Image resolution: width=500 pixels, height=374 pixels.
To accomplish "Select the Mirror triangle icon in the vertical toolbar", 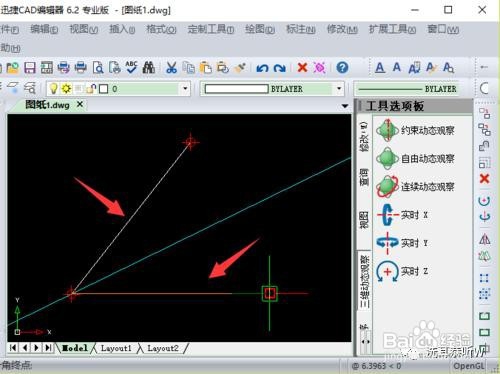I will [x=484, y=239].
